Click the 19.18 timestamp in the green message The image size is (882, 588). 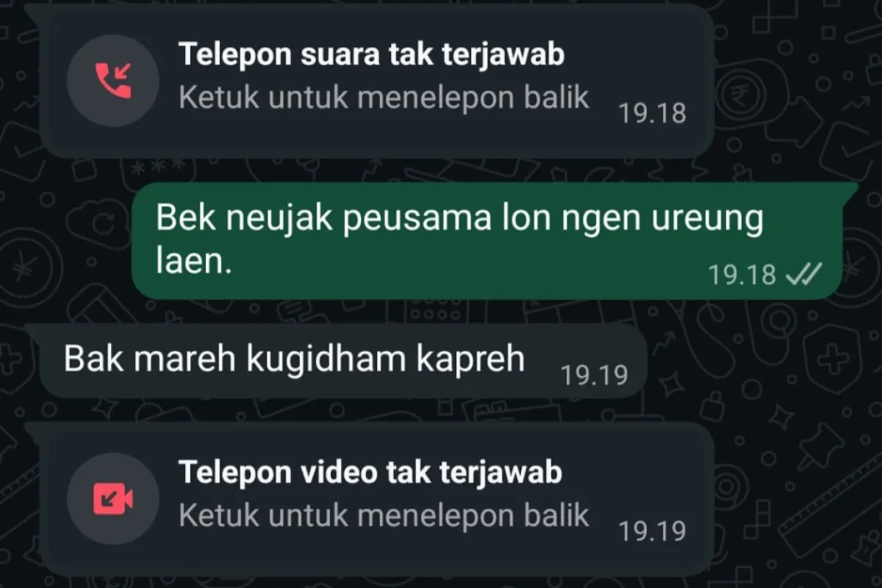pyautogui.click(x=742, y=275)
